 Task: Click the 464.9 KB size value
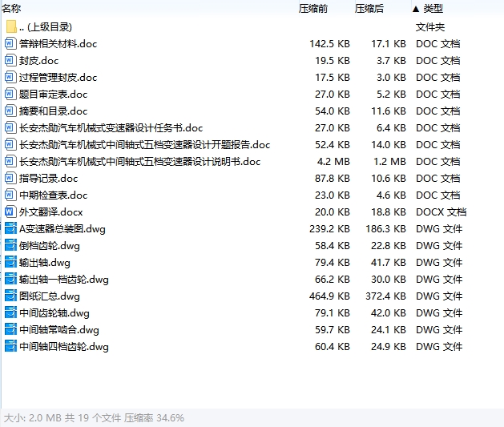[x=329, y=296]
